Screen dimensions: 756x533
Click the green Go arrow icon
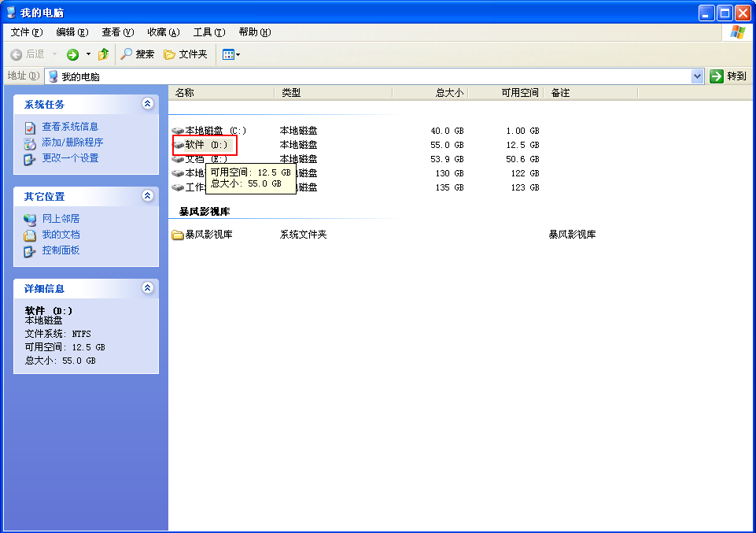tap(717, 76)
